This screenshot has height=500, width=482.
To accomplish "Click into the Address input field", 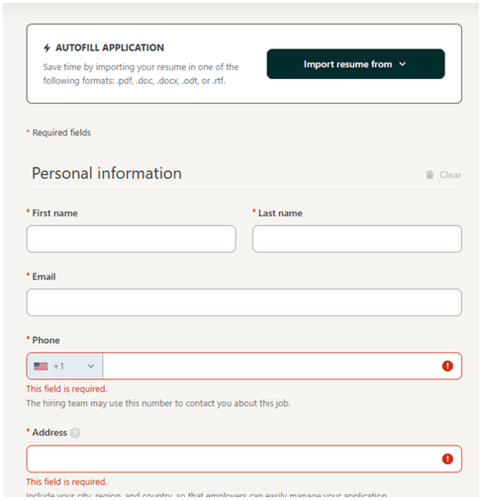I will pos(244,459).
